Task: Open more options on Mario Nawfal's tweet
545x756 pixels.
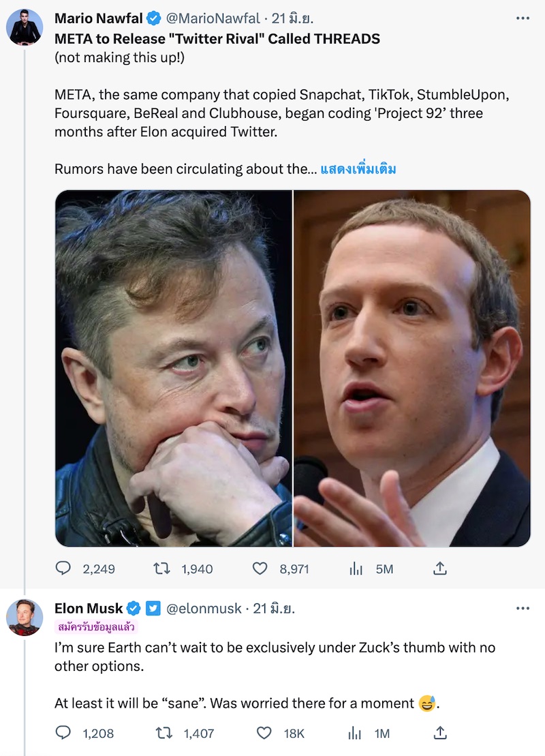Action: [523, 18]
